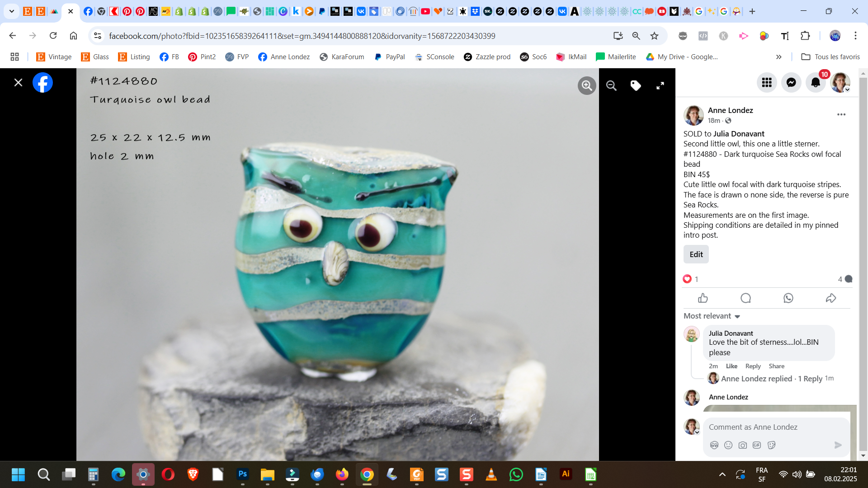Zoom in on the owl photo
The height and width of the screenshot is (488, 868).
587,85
